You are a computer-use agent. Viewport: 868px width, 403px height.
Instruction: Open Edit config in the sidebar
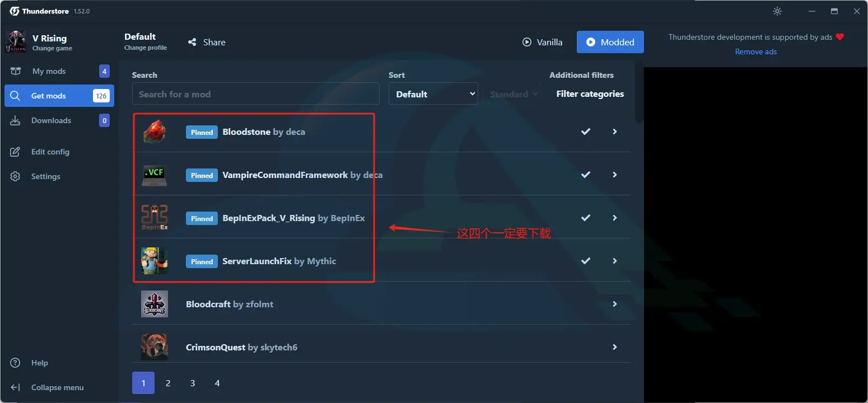[59, 152]
